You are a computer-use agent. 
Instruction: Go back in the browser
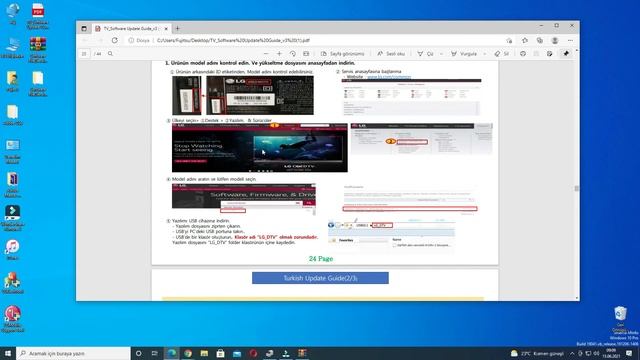pyautogui.click(x=85, y=40)
